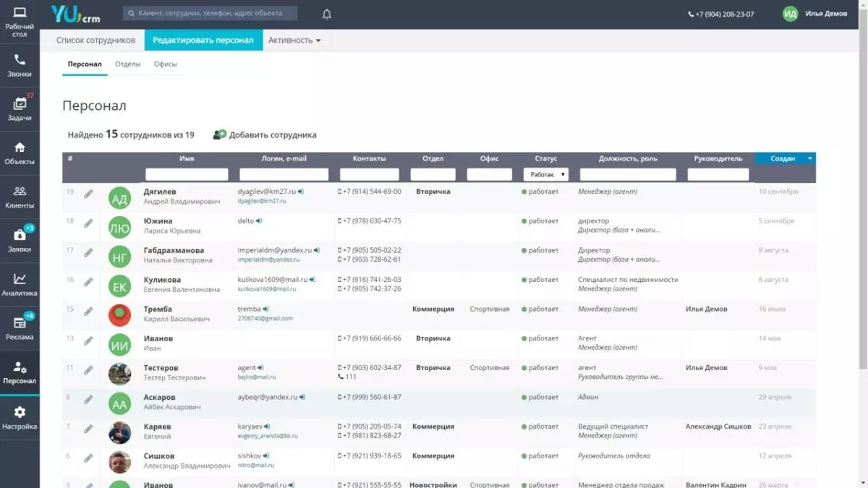This screenshot has height=488, width=868.
Task: Open the Задачи tasks section
Action: (x=20, y=109)
